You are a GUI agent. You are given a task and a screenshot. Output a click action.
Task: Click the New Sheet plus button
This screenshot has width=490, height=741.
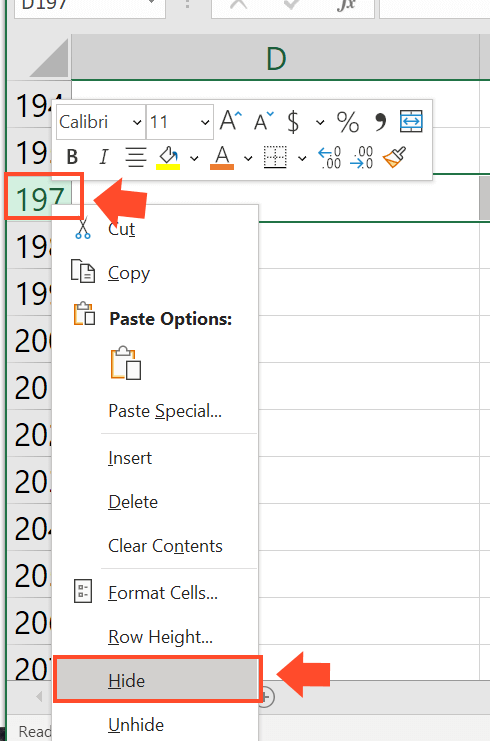(266, 697)
